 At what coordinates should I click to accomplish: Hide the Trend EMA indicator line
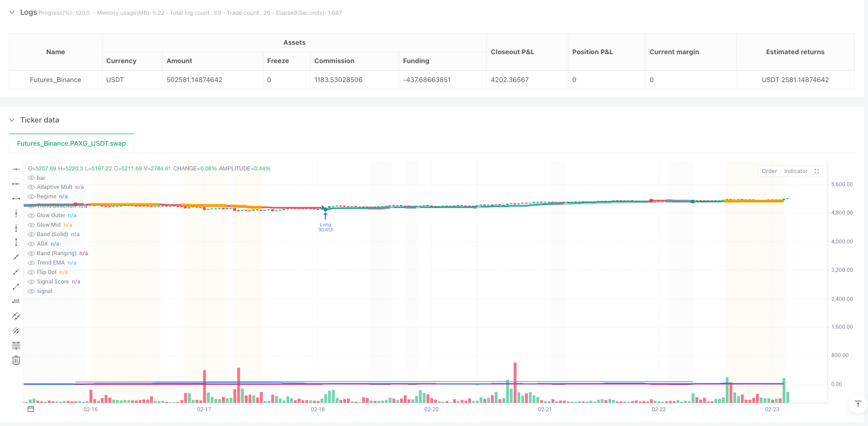(32, 263)
